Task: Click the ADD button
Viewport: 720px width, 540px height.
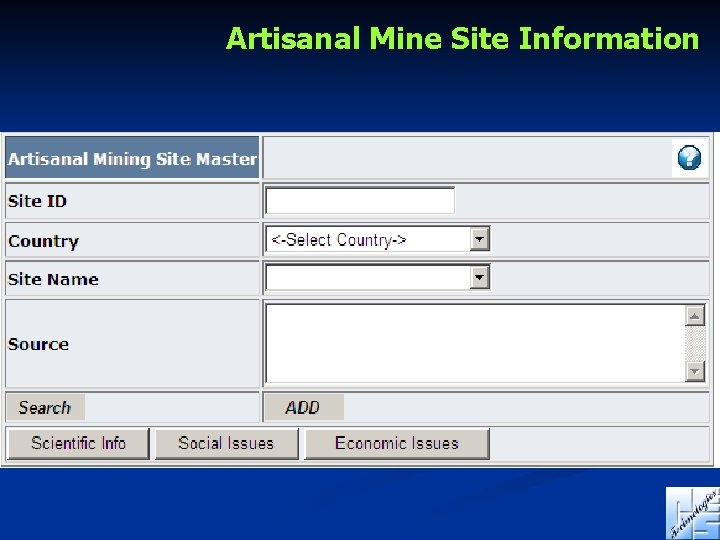Action: [x=304, y=407]
